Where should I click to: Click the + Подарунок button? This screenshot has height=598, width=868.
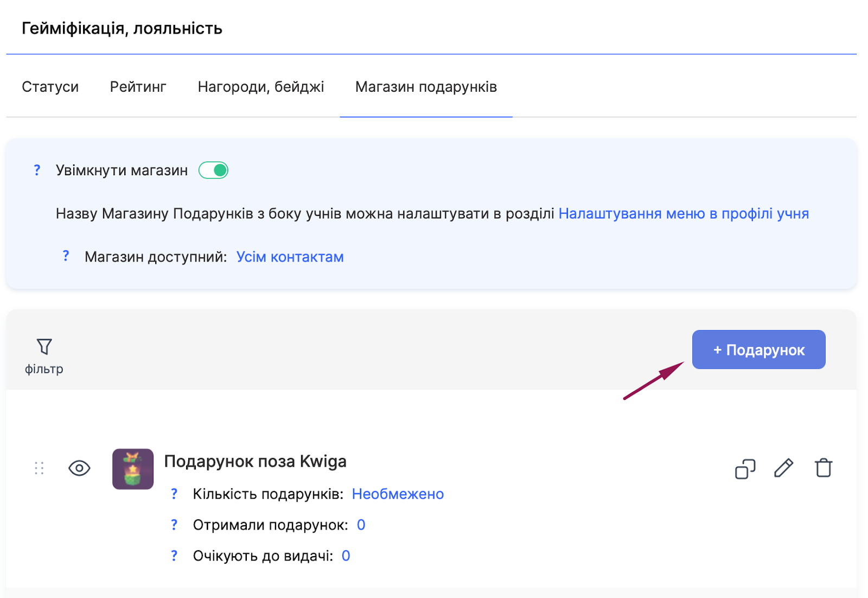[758, 350]
